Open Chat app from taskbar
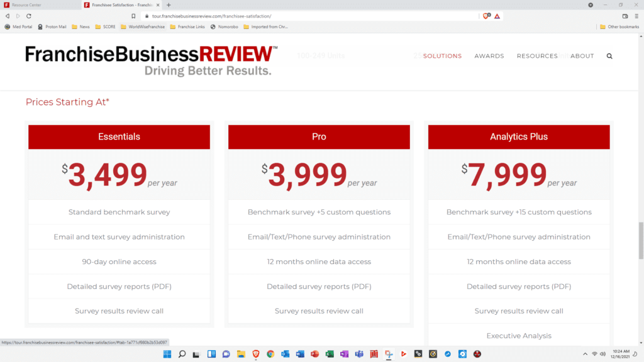 pos(226,354)
